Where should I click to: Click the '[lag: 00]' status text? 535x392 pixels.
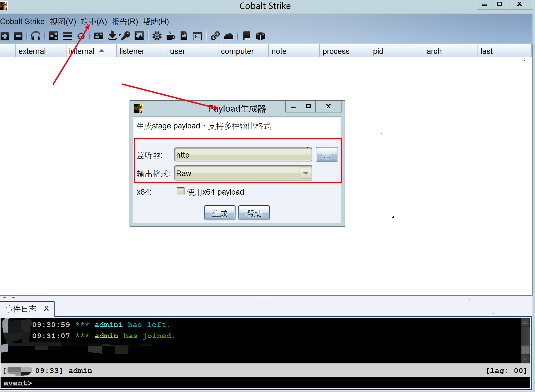point(506,371)
